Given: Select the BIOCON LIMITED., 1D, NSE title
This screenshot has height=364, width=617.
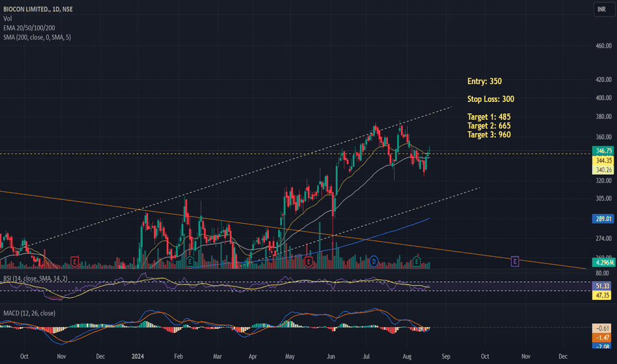Looking at the screenshot, I should coord(38,9).
